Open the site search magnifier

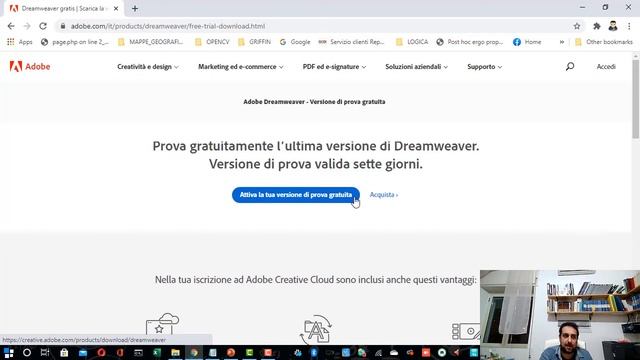pyautogui.click(x=570, y=67)
